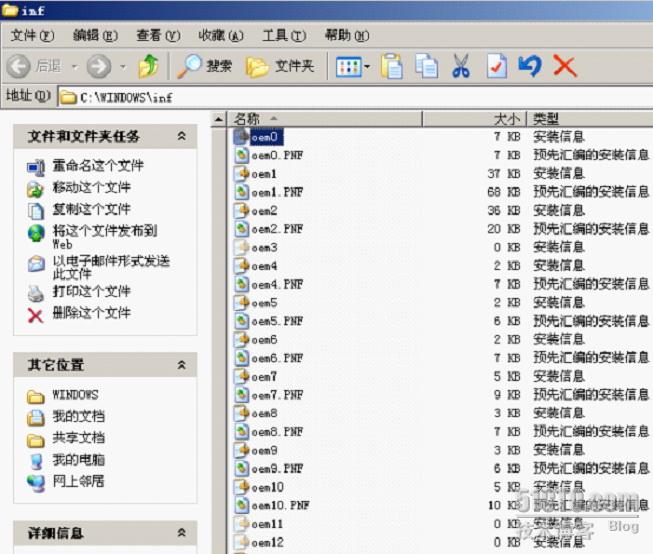Click 删除这个文件 link
653x554 pixels.
pos(92,312)
